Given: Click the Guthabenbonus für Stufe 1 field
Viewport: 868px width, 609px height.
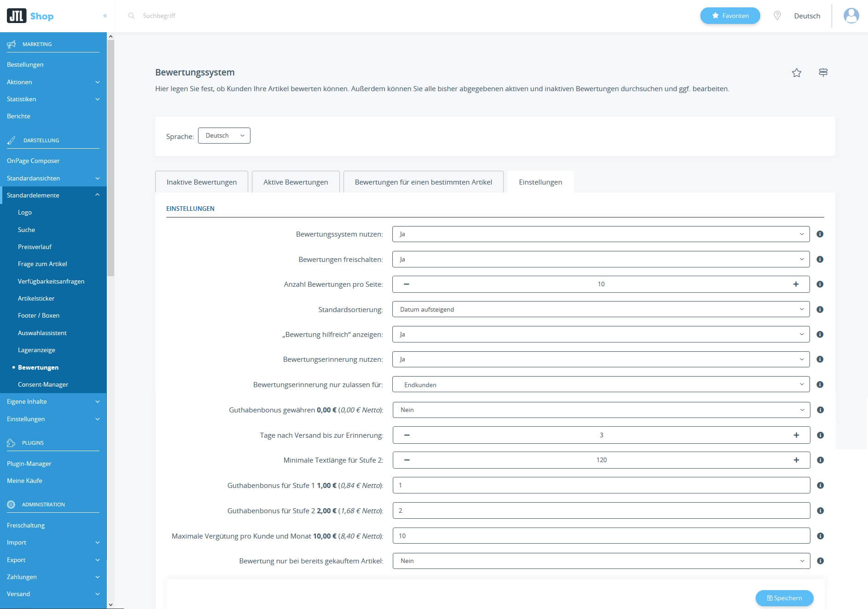Looking at the screenshot, I should 601,485.
